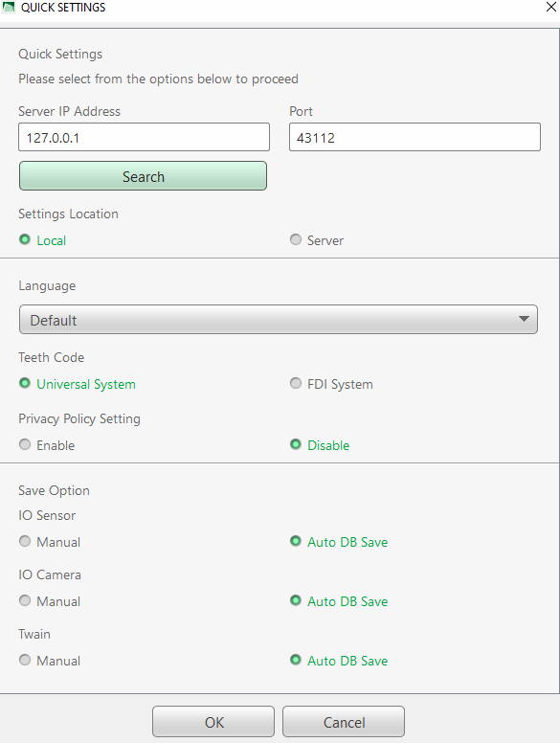The height and width of the screenshot is (743, 560).
Task: Set IO Camera to Auto DB Save
Action: tap(339, 601)
